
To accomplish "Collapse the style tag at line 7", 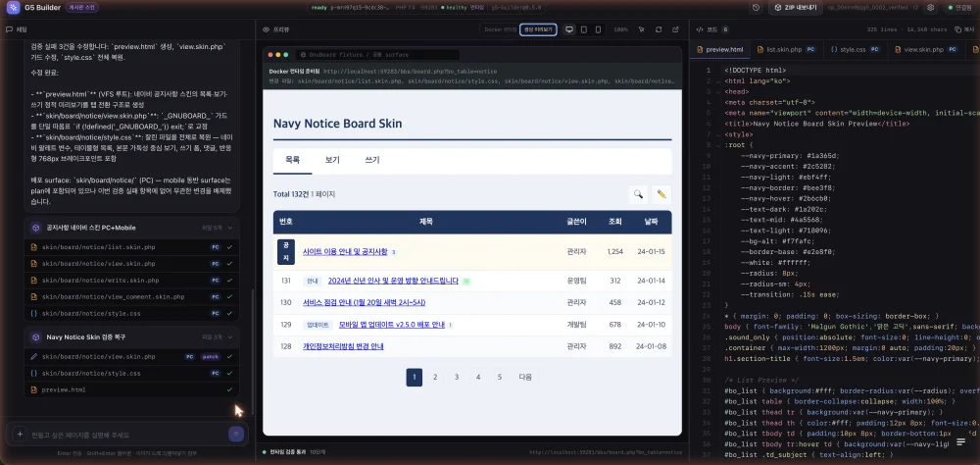I will pos(718,134).
